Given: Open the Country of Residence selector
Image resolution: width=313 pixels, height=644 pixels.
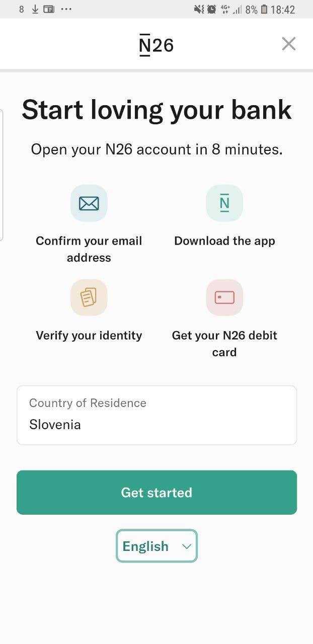Looking at the screenshot, I should click(x=156, y=415).
